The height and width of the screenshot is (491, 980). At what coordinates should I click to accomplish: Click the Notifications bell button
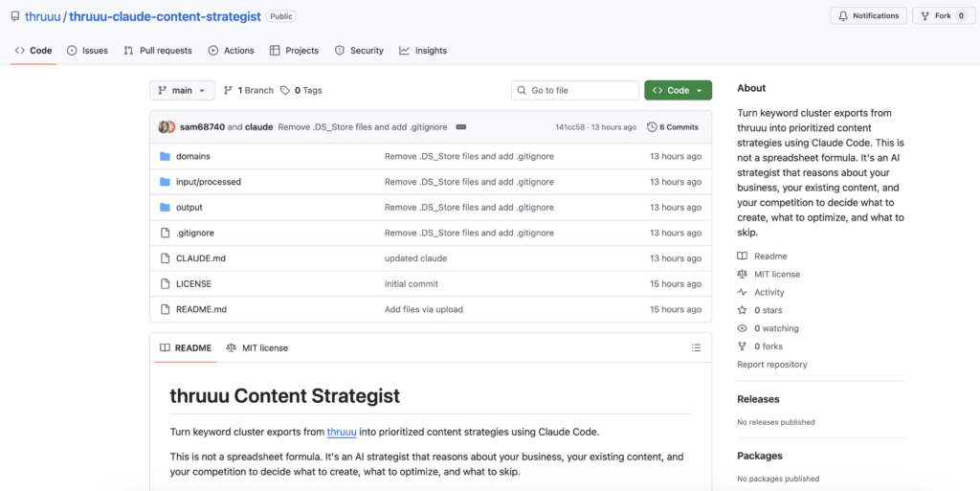click(867, 16)
